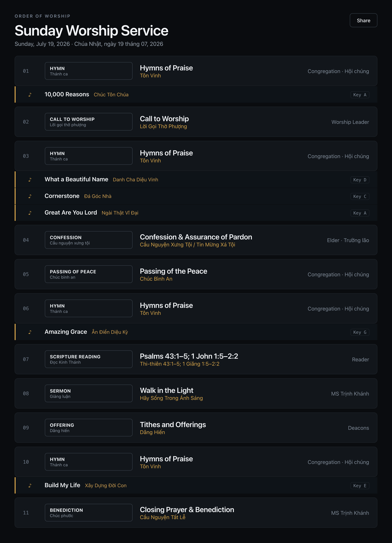Click music note icon beside 10,000 Reasons
Screen dimensions: 392x543
(30, 95)
